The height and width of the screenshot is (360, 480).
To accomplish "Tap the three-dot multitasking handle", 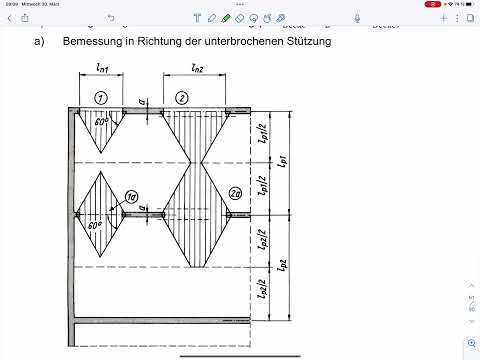I will (x=240, y=4).
